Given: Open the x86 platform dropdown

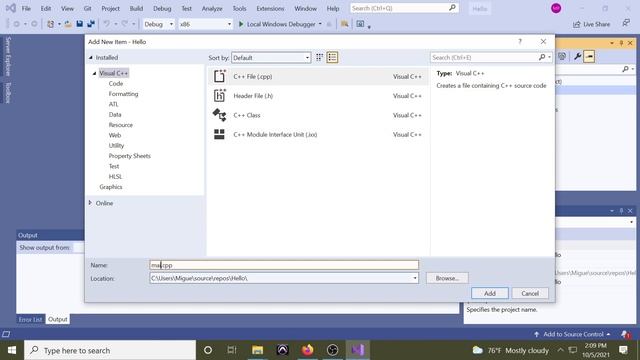Looking at the screenshot, I should pyautogui.click(x=205, y=24).
